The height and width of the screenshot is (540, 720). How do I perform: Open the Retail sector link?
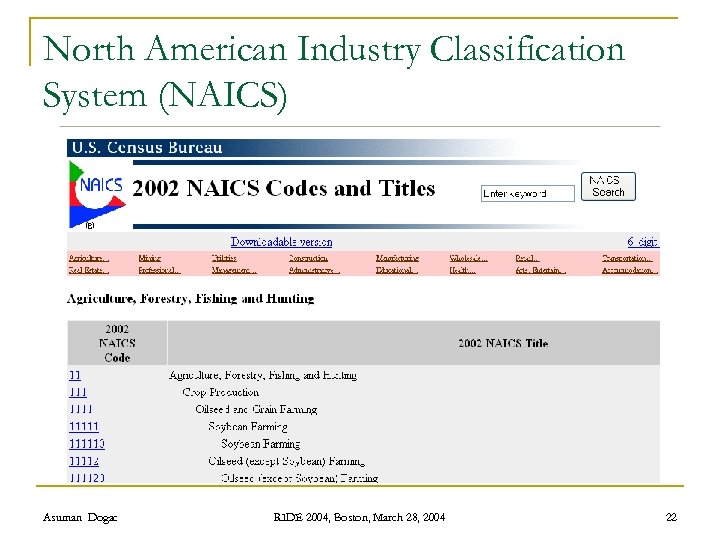(x=527, y=258)
